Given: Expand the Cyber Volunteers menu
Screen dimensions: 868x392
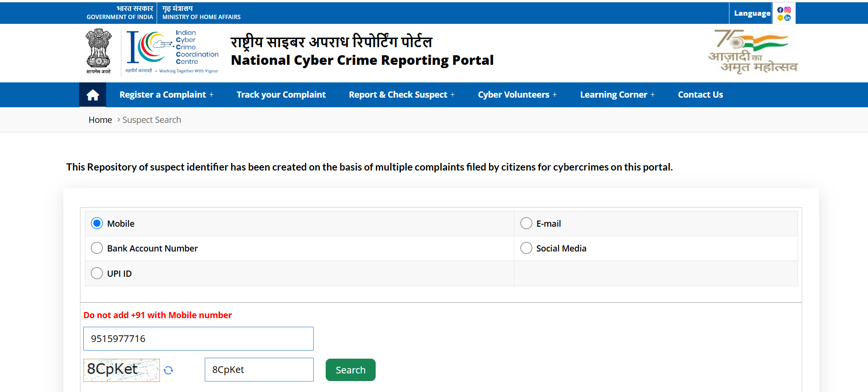Looking at the screenshot, I should [x=517, y=95].
